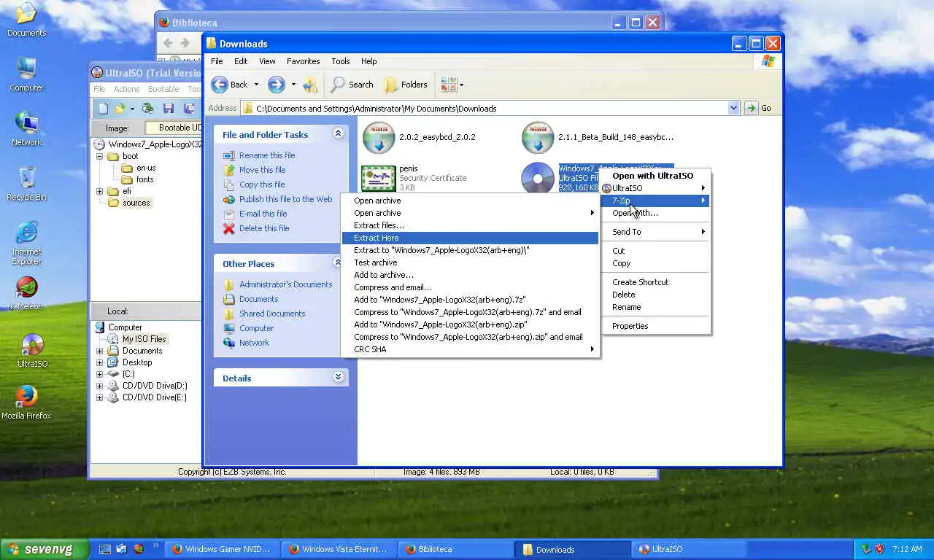This screenshot has height=560, width=934.
Task: Click the Show Desktop quick launch icon
Action: point(104,549)
